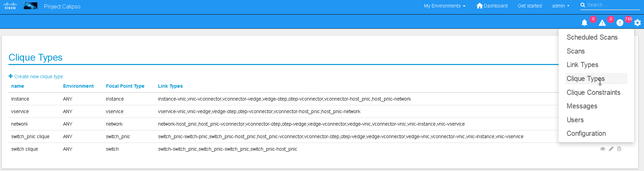Open Link Types from the menu

[582, 65]
